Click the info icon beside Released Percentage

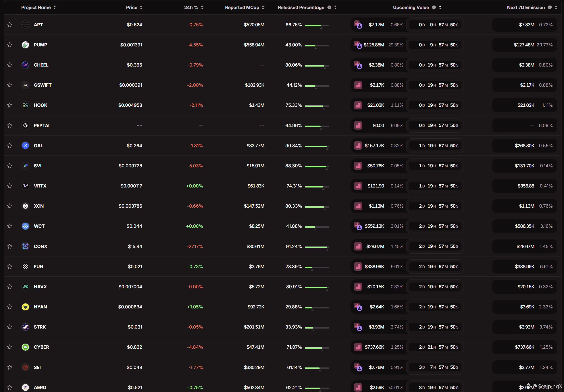coord(329,7)
